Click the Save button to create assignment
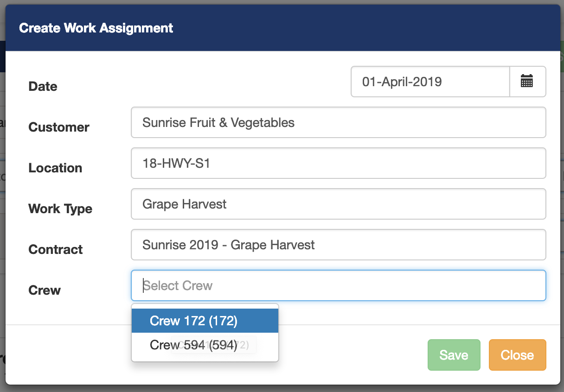This screenshot has height=392, width=564. click(x=454, y=355)
